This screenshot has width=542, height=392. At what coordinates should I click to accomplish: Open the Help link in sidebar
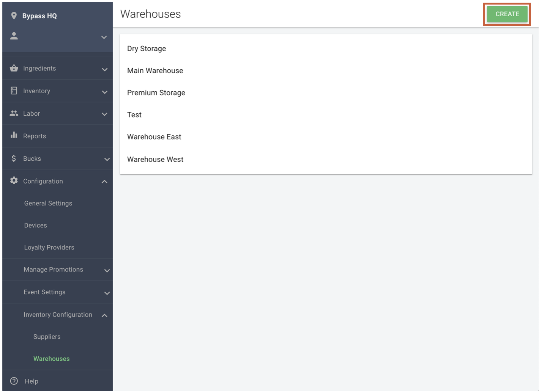pos(32,381)
